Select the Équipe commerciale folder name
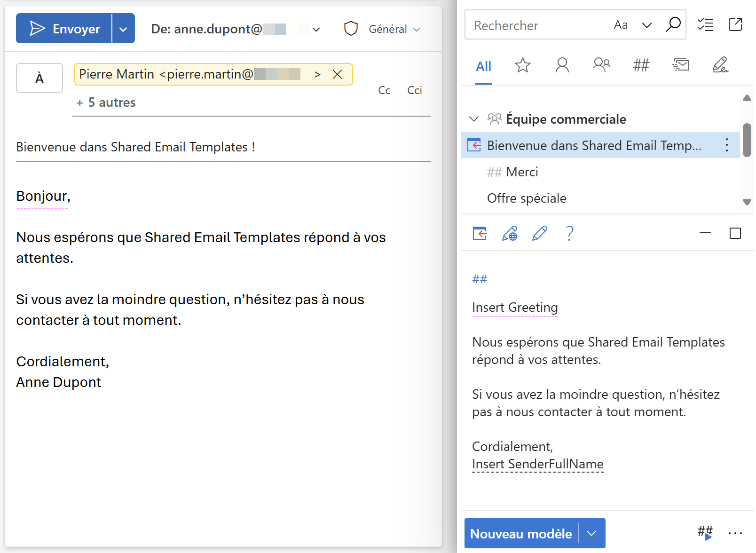This screenshot has height=553, width=756. (x=566, y=119)
